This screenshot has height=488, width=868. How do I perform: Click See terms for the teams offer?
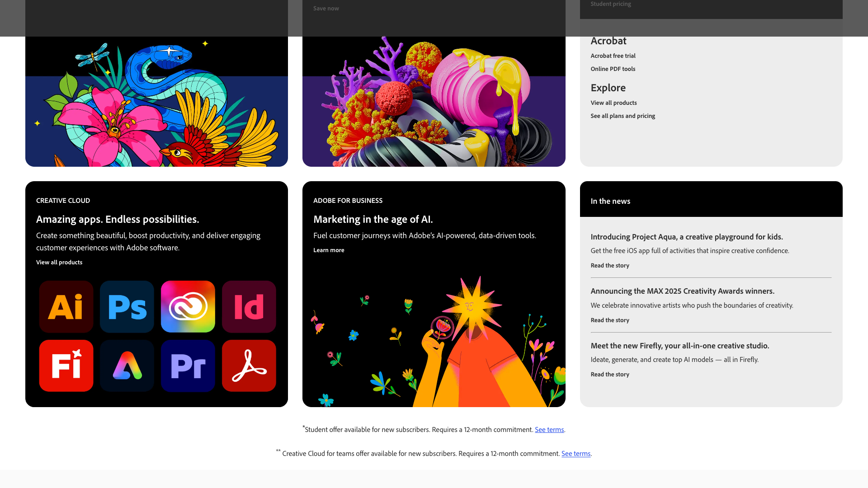click(576, 453)
